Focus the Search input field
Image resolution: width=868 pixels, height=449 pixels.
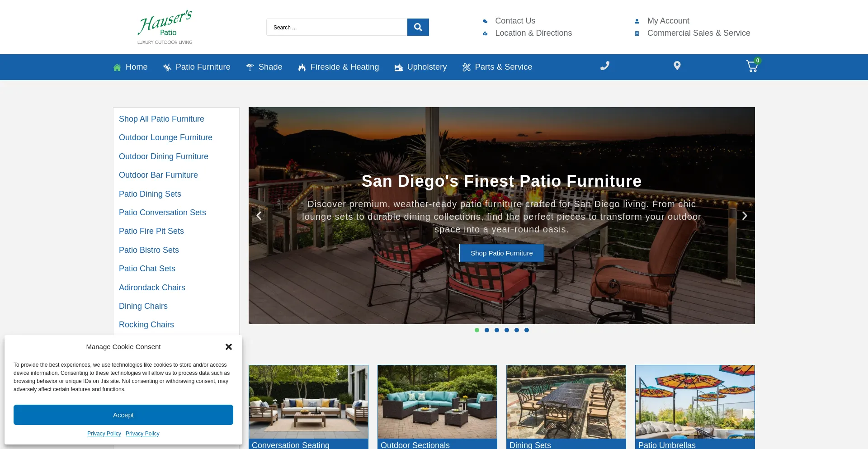click(x=337, y=27)
